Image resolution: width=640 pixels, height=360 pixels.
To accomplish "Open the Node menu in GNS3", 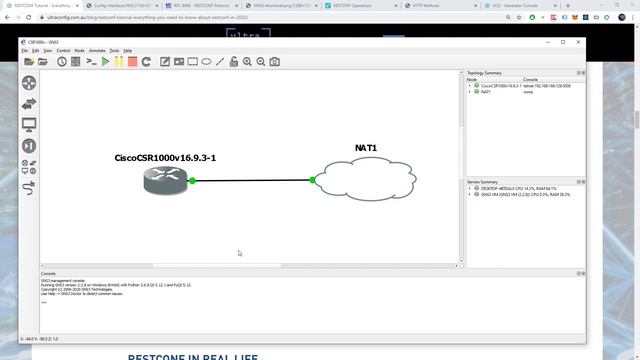I will (x=79, y=51).
